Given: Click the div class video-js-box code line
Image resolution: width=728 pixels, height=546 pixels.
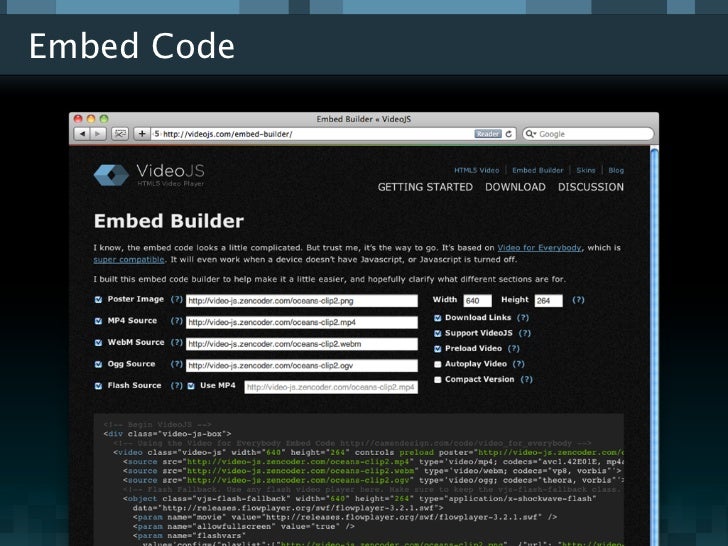Looking at the screenshot, I should (x=167, y=434).
